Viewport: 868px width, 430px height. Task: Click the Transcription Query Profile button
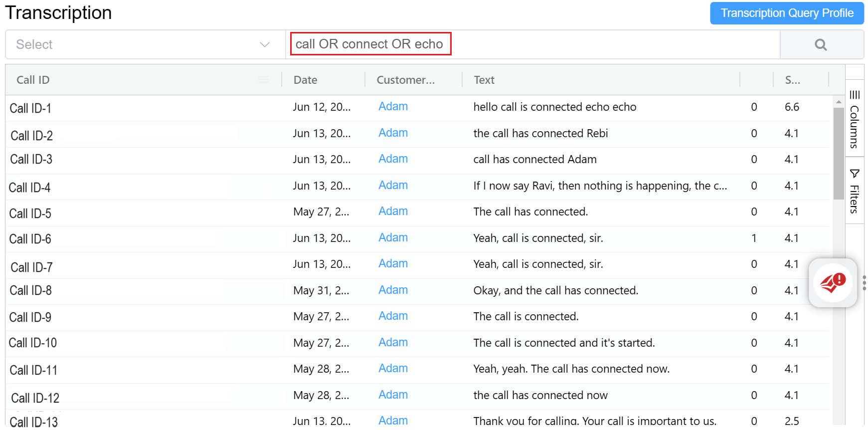pyautogui.click(x=787, y=13)
